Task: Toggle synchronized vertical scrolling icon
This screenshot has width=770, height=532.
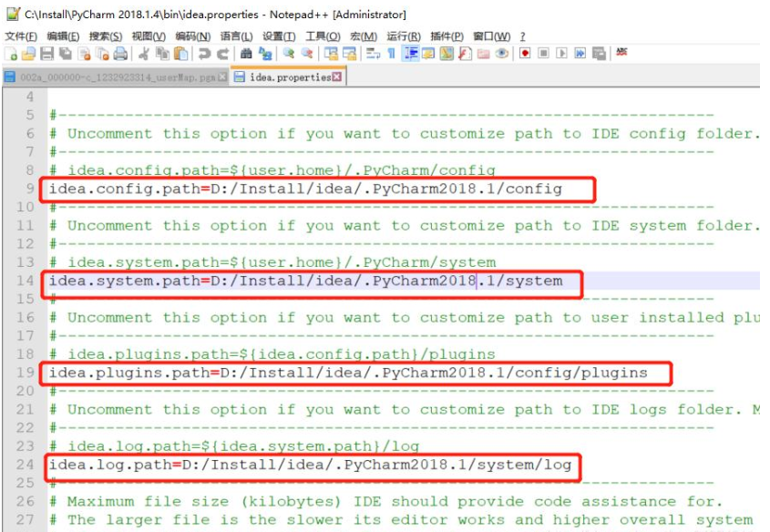Action: [331, 54]
